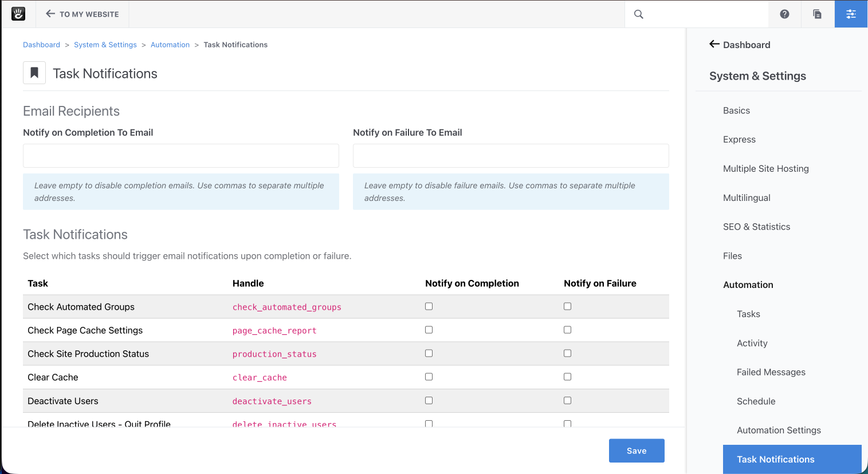
Task: Click the search magnifier icon
Action: [639, 14]
